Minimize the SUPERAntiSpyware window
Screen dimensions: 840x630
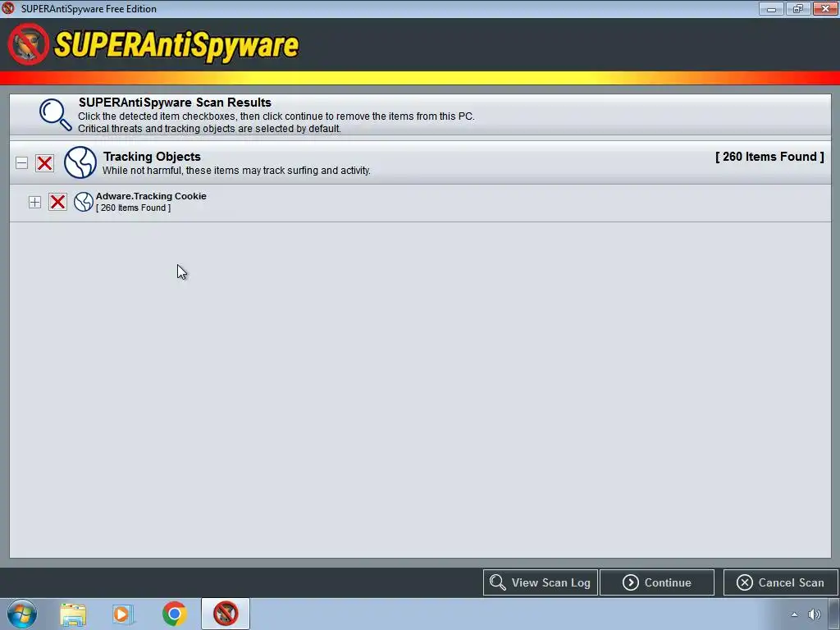point(771,8)
